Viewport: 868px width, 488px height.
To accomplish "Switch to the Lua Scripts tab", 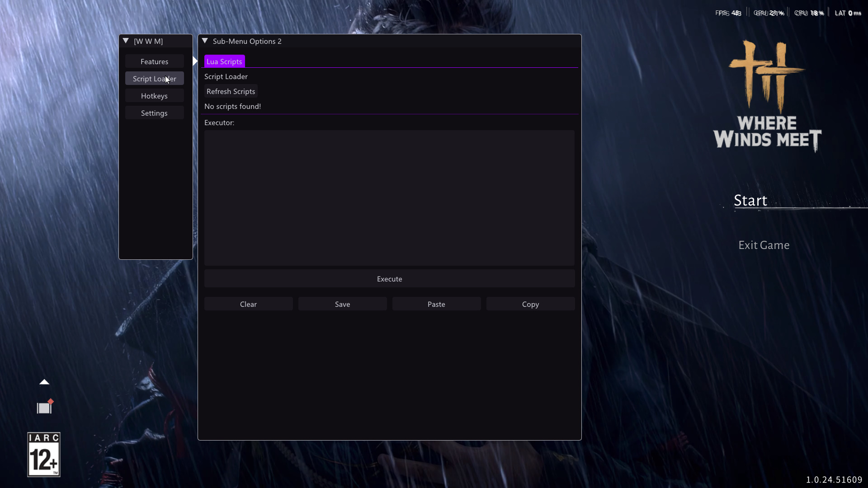I will point(224,61).
